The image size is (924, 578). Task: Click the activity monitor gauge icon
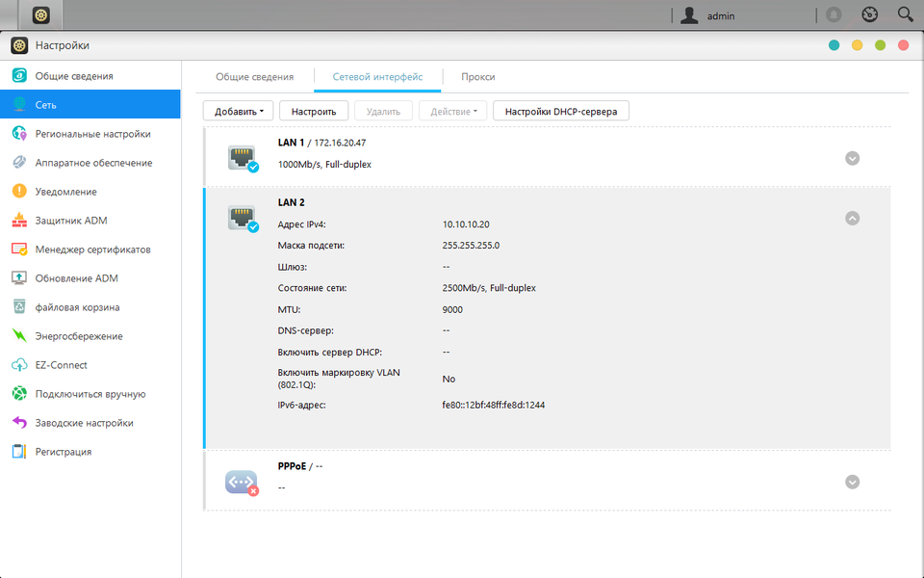(x=870, y=14)
